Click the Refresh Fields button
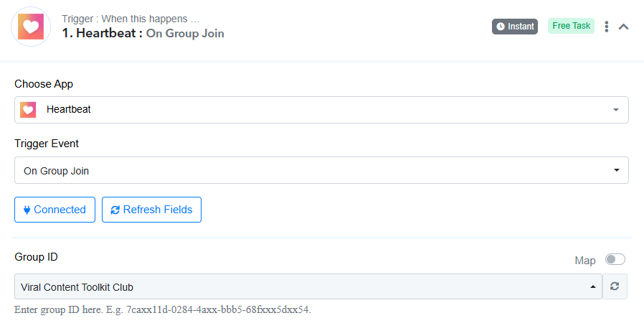 (x=151, y=210)
